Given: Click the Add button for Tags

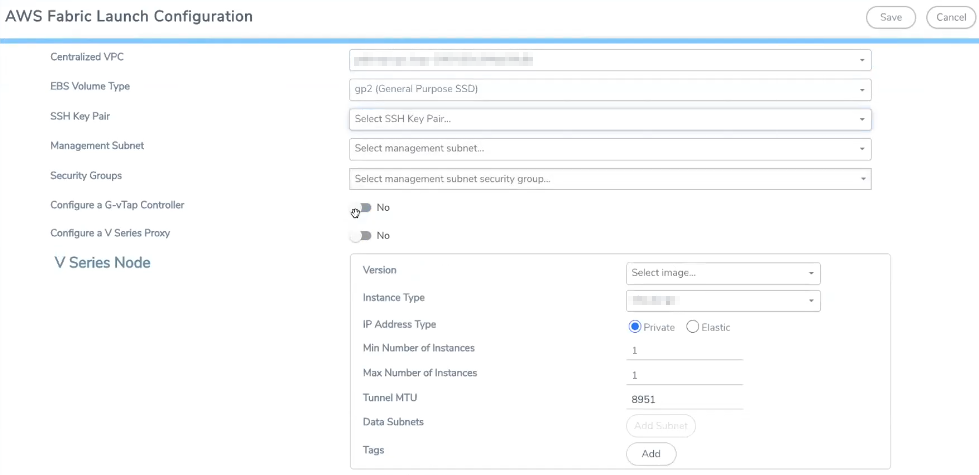Looking at the screenshot, I should coord(651,454).
